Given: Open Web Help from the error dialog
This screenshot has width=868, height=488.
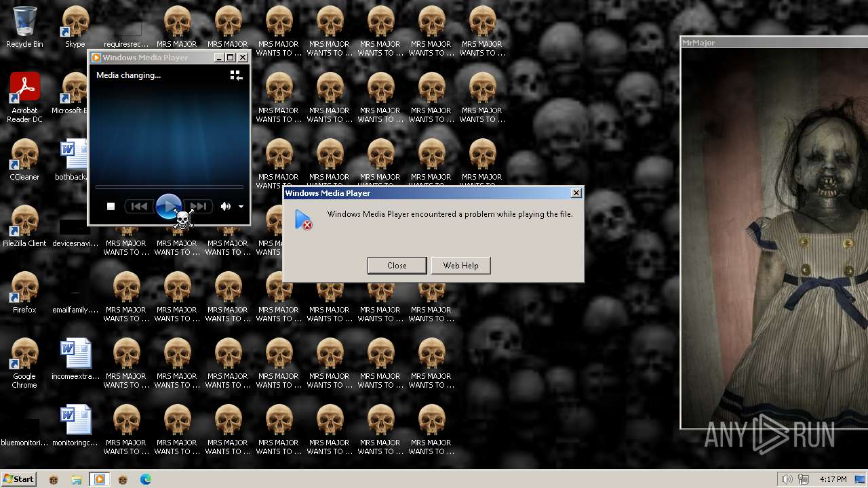Looking at the screenshot, I should coord(460,266).
